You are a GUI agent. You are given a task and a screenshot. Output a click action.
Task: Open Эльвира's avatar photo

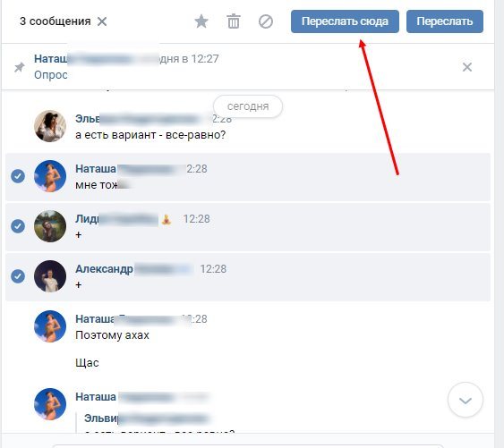[x=50, y=126]
